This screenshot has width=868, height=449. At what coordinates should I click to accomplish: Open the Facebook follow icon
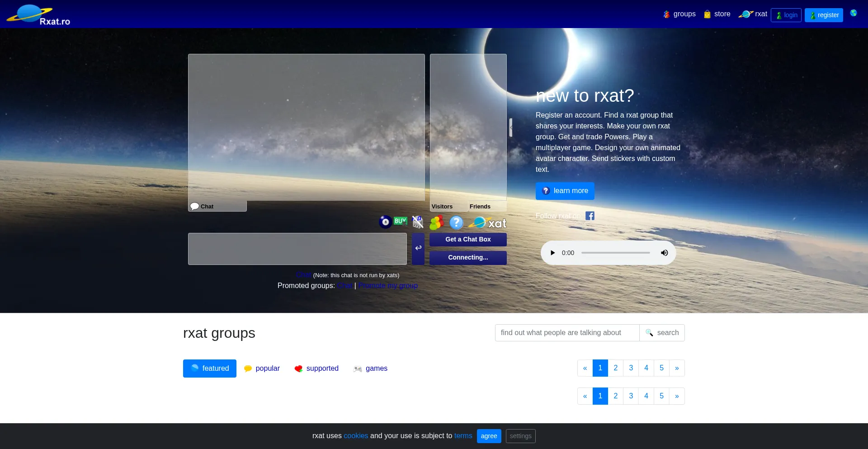point(590,216)
